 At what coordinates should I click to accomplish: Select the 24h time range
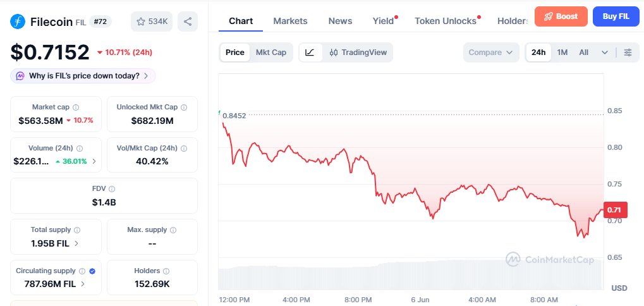[538, 52]
